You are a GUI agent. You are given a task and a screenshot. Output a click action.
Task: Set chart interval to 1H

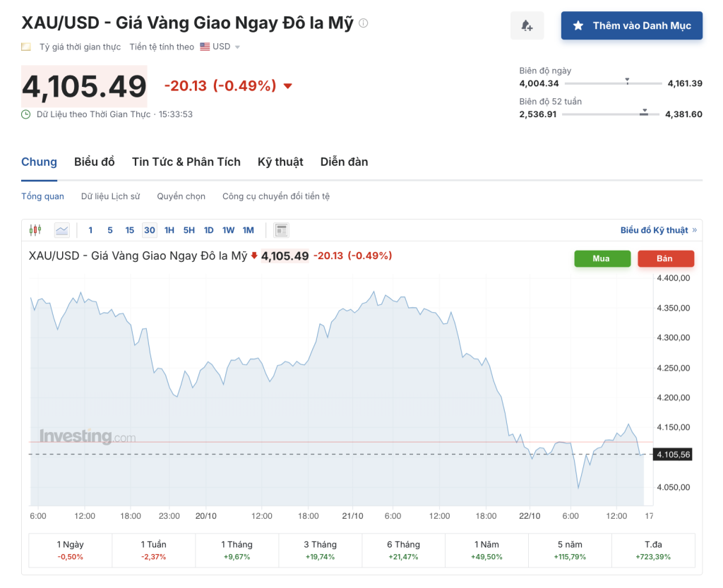169,230
